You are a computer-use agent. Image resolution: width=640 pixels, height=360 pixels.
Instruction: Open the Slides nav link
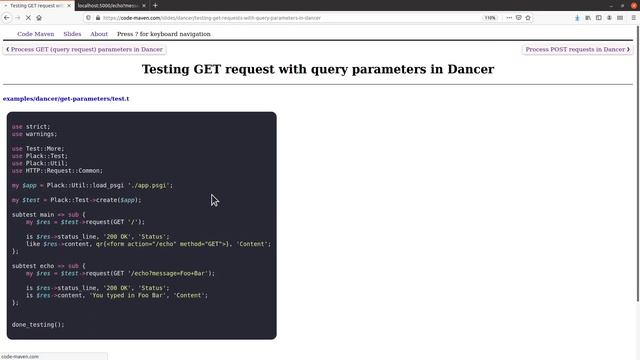pos(72,34)
